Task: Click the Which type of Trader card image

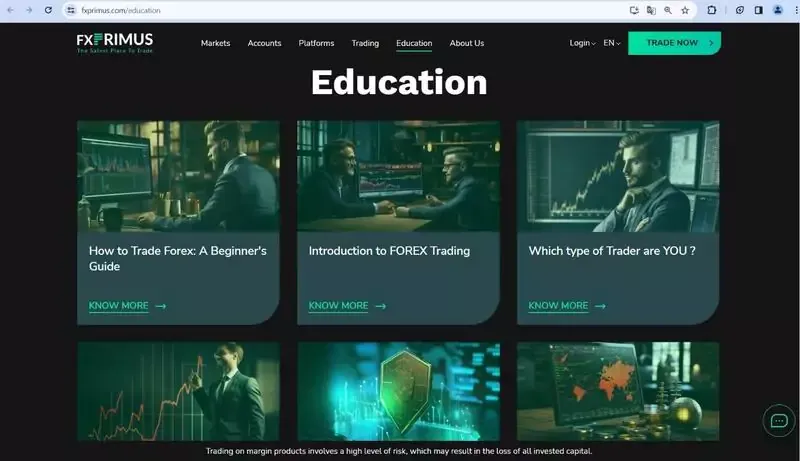Action: pyautogui.click(x=618, y=176)
